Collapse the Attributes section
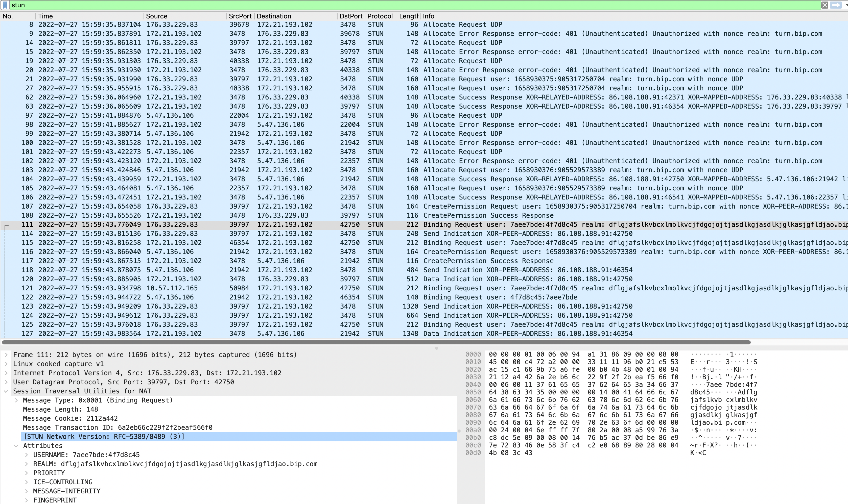 16,445
